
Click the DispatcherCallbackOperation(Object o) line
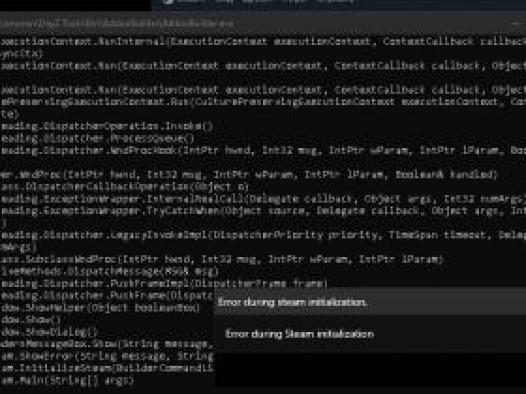tap(124, 186)
